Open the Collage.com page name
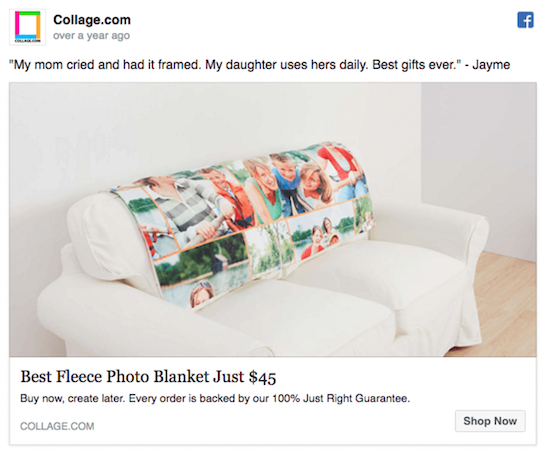The width and height of the screenshot is (550, 454). coord(92,20)
